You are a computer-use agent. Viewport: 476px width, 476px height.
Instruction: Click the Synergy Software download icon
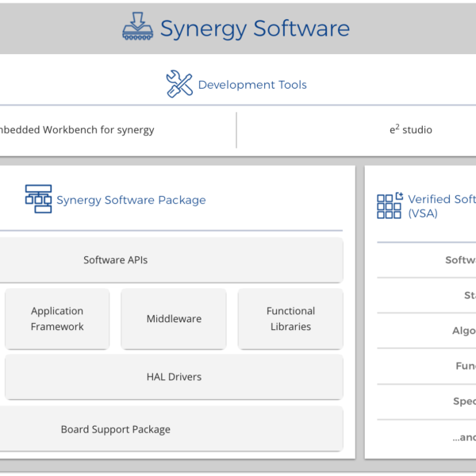[137, 28]
